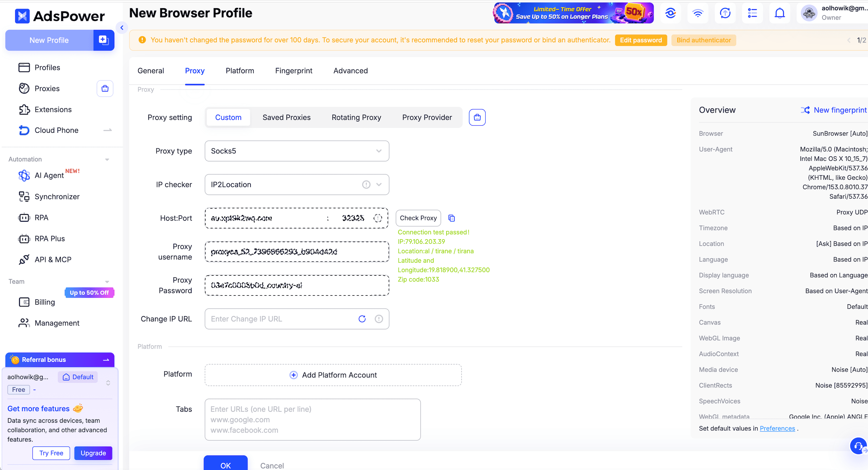Image resolution: width=868 pixels, height=470 pixels.
Task: Expand the IP checker IP2Location dropdown
Action: 379,185
